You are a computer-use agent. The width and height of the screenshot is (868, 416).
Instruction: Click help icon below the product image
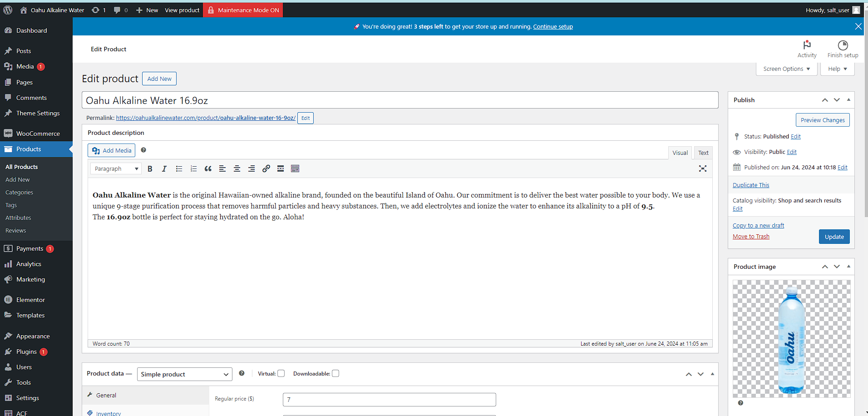(740, 403)
